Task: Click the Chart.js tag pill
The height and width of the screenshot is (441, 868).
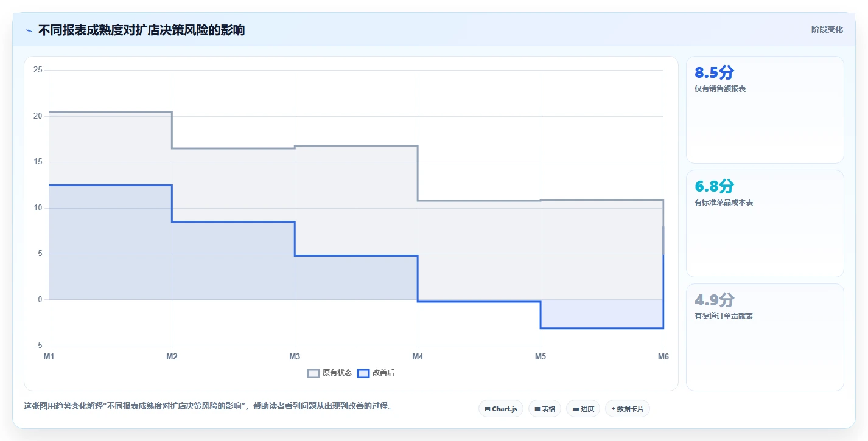Action: [501, 409]
